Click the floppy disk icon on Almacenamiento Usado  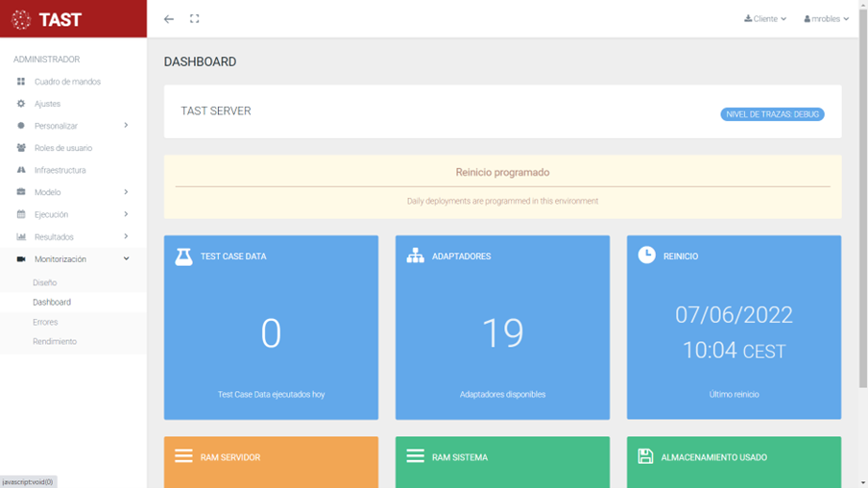point(646,456)
